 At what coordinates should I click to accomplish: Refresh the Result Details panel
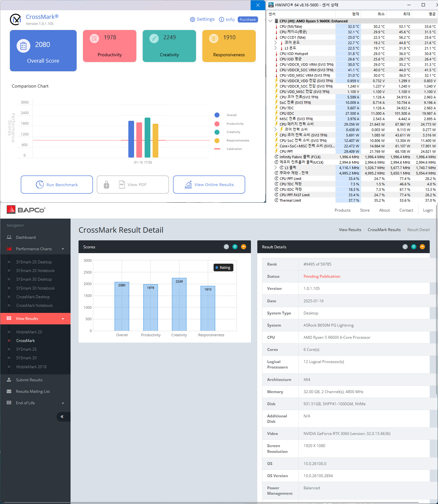point(414,247)
